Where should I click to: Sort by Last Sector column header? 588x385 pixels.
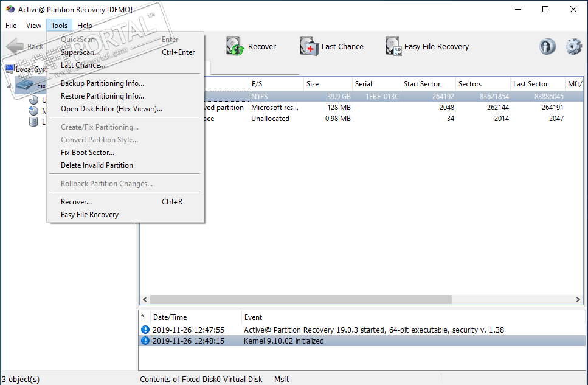538,84
